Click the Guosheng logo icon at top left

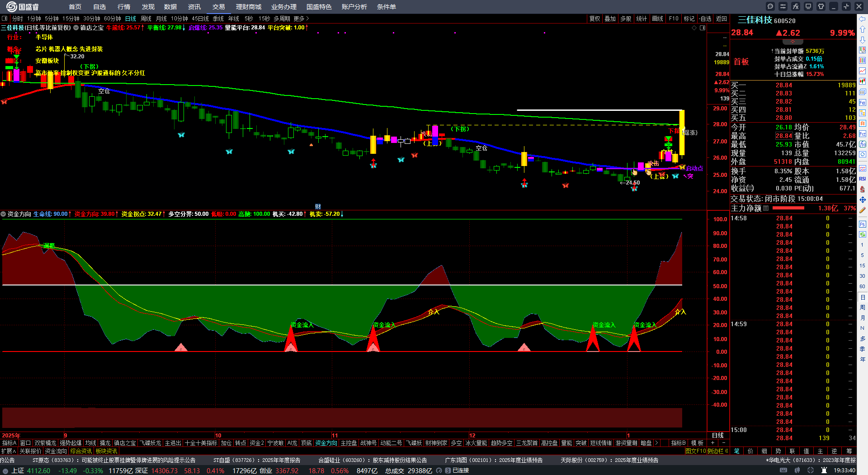pyautogui.click(x=11, y=6)
